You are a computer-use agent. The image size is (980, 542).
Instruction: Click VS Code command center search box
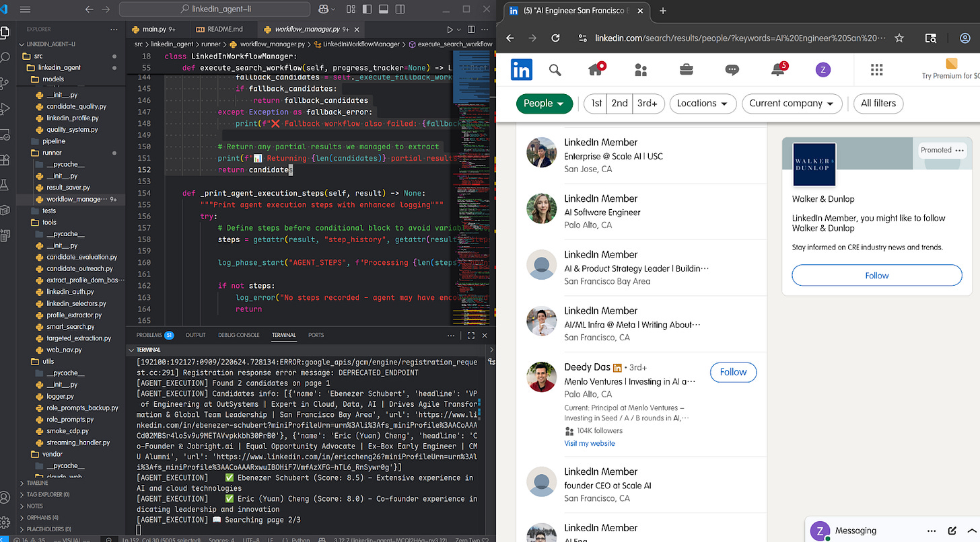coord(214,9)
